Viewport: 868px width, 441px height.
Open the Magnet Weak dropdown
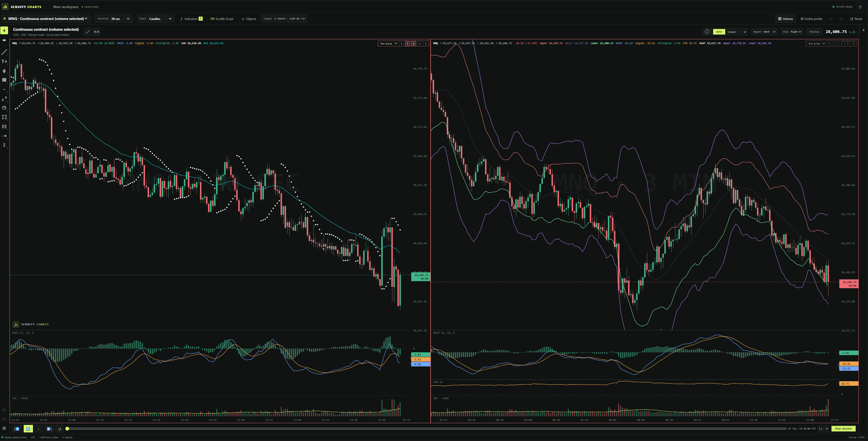tap(764, 32)
